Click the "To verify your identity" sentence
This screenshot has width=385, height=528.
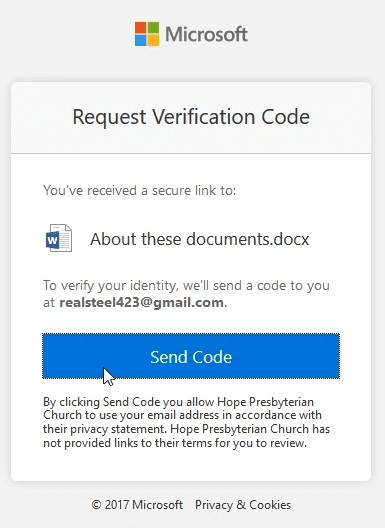click(186, 294)
